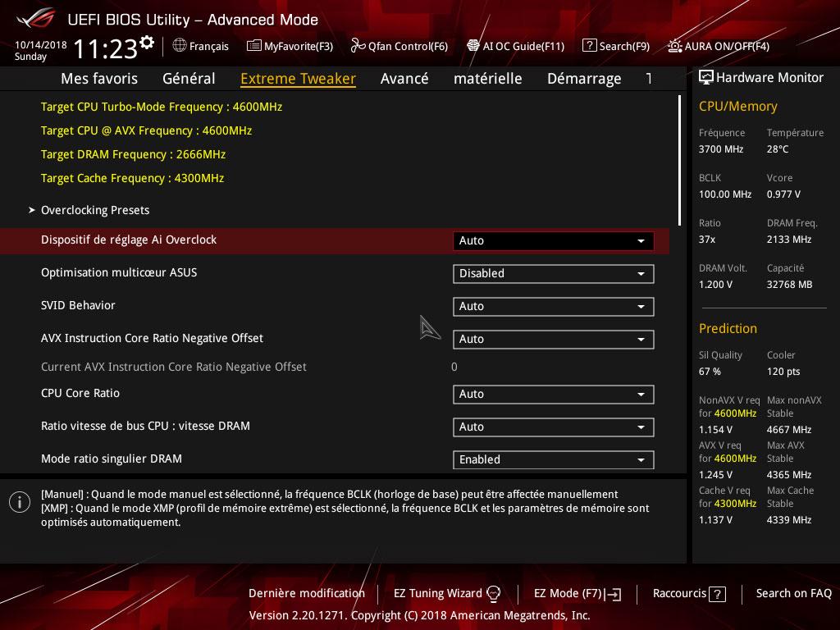Image resolution: width=840 pixels, height=630 pixels.
Task: Open MyFavorite(F3) list icon
Action: [x=254, y=46]
